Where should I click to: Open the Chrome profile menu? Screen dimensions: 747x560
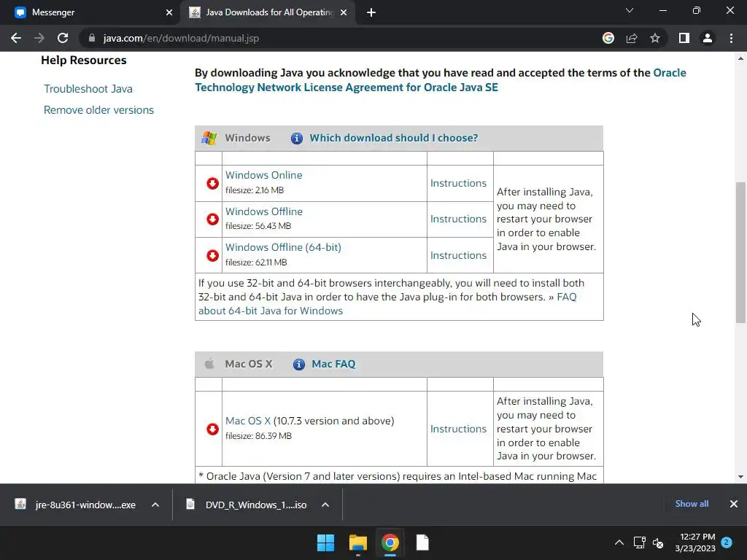708,38
